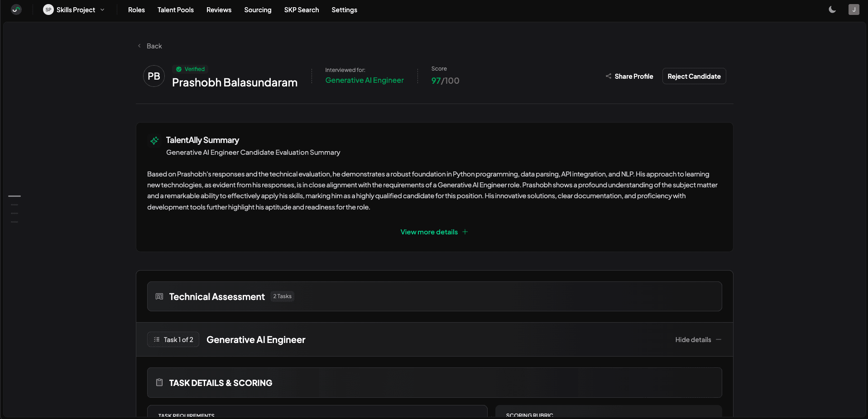Click the 97/100 score value
The height and width of the screenshot is (419, 868).
tap(445, 81)
